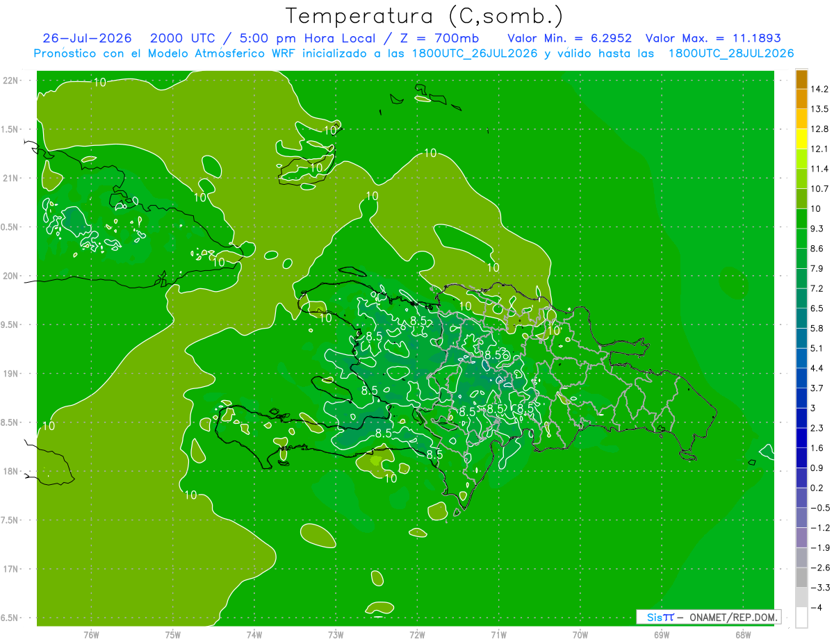Click the 74W longitude axis label

tap(254, 634)
